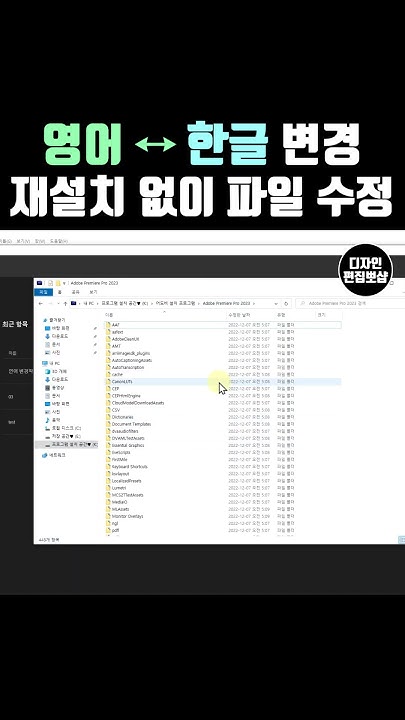Click the 어도비 설치 프로그램 breadcrumb
This screenshot has height=720, width=405.
pyautogui.click(x=174, y=304)
